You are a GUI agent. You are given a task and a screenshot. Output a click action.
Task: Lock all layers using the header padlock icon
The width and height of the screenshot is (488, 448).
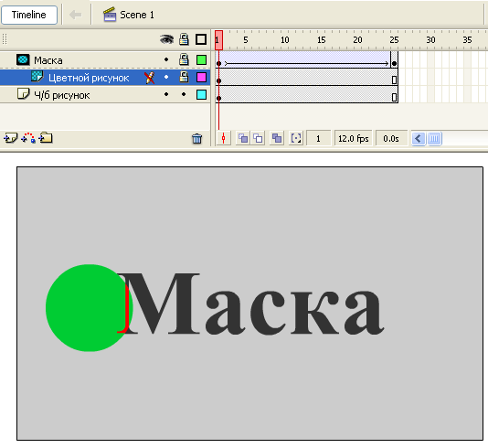pos(184,39)
